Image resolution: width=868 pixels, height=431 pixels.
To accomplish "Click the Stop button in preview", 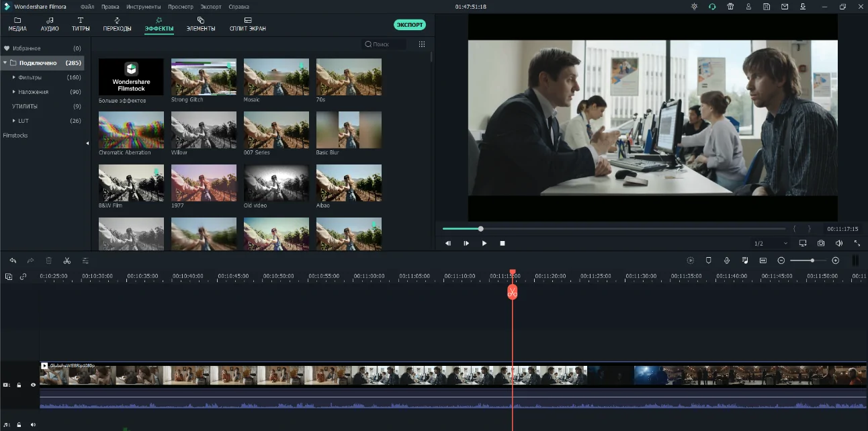I will [x=503, y=243].
